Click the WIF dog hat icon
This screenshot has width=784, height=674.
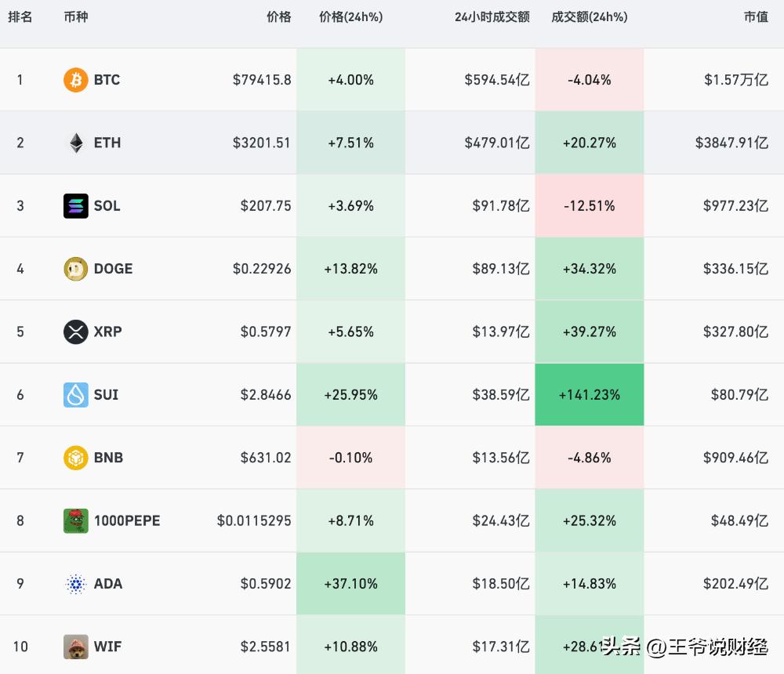tap(75, 647)
